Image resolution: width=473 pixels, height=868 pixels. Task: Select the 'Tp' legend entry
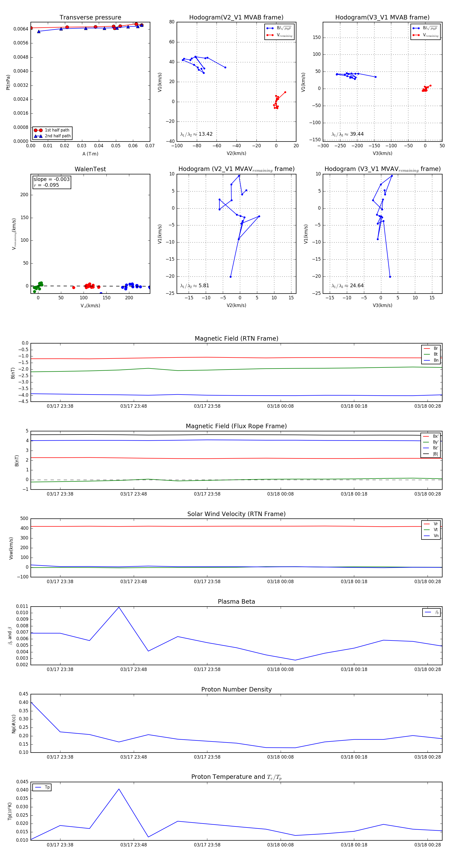pyautogui.click(x=42, y=787)
